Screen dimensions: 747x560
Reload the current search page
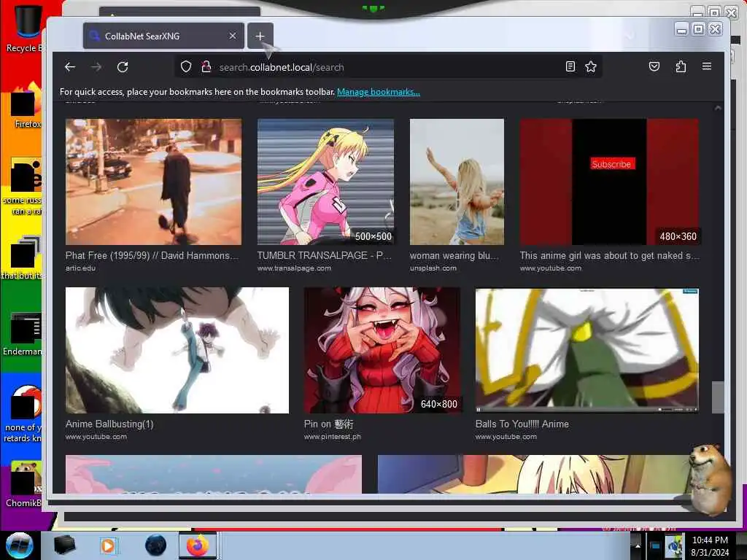123,67
